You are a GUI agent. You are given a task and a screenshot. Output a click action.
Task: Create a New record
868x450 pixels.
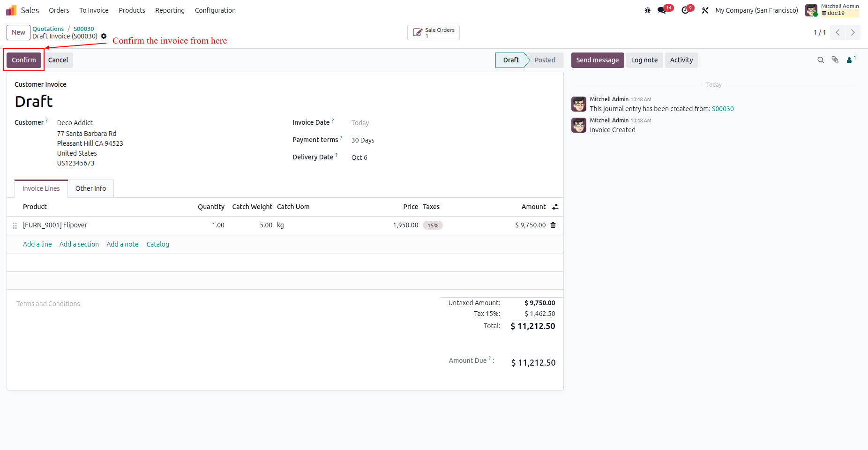point(18,32)
